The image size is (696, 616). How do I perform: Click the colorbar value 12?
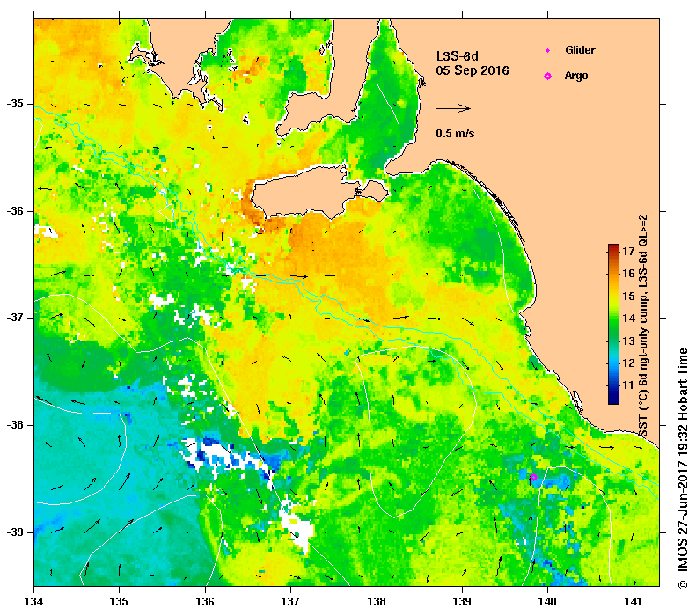pyautogui.click(x=628, y=363)
